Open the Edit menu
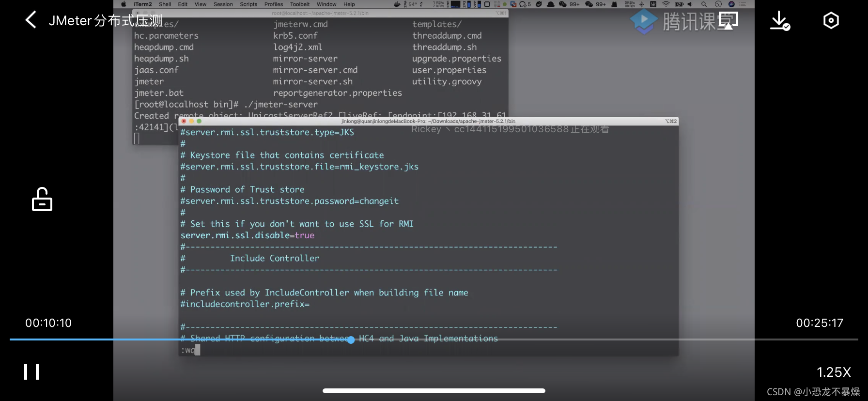This screenshot has width=868, height=401. pyautogui.click(x=183, y=4)
